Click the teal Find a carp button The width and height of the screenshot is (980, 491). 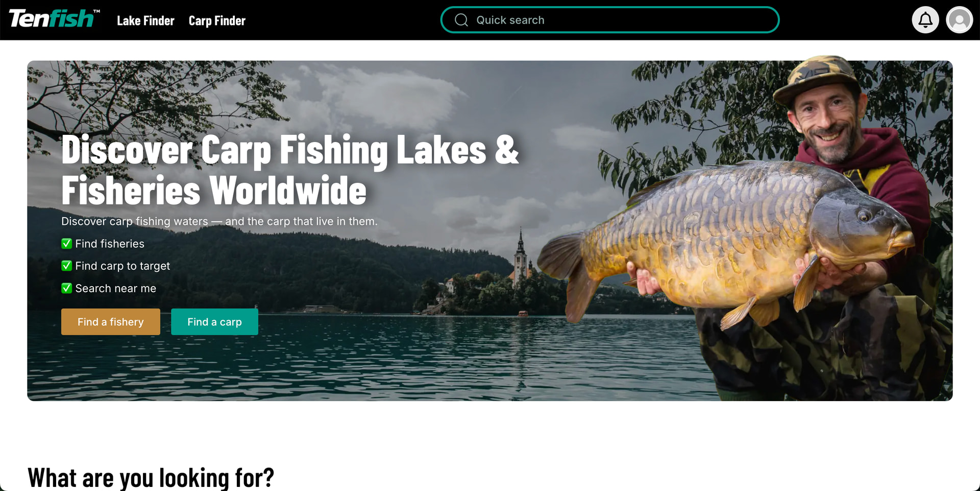coord(214,322)
